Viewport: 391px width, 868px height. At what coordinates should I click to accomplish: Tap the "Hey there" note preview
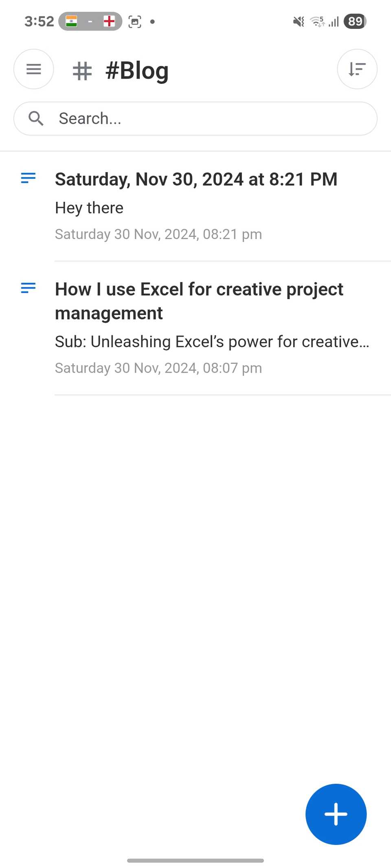89,208
